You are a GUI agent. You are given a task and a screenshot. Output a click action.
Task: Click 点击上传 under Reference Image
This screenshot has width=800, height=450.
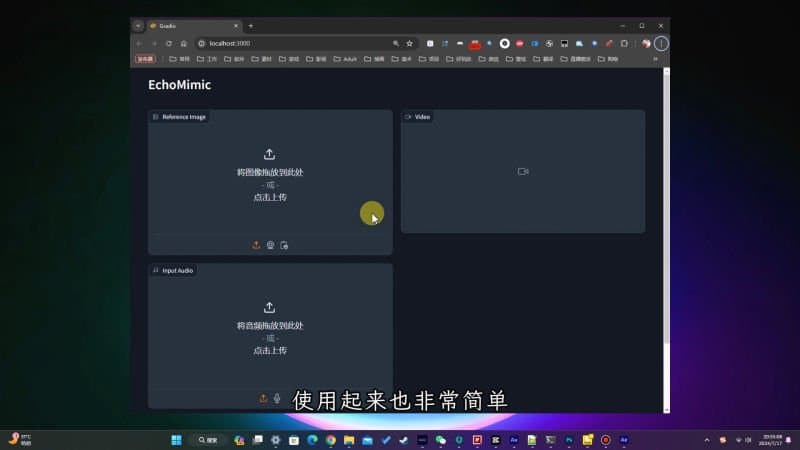(270, 197)
